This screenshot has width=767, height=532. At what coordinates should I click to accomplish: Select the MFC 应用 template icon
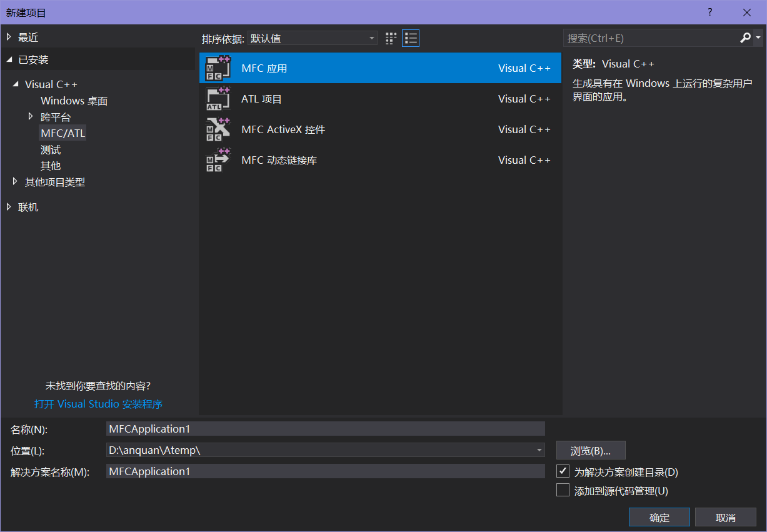pos(218,68)
